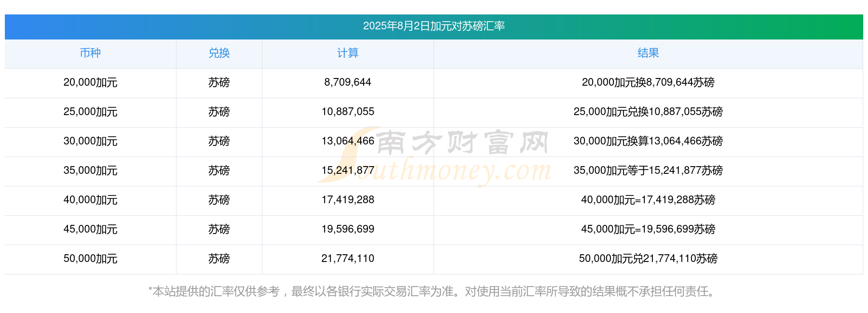Click the 兑换 column header
This screenshot has width=868, height=313.
point(219,53)
